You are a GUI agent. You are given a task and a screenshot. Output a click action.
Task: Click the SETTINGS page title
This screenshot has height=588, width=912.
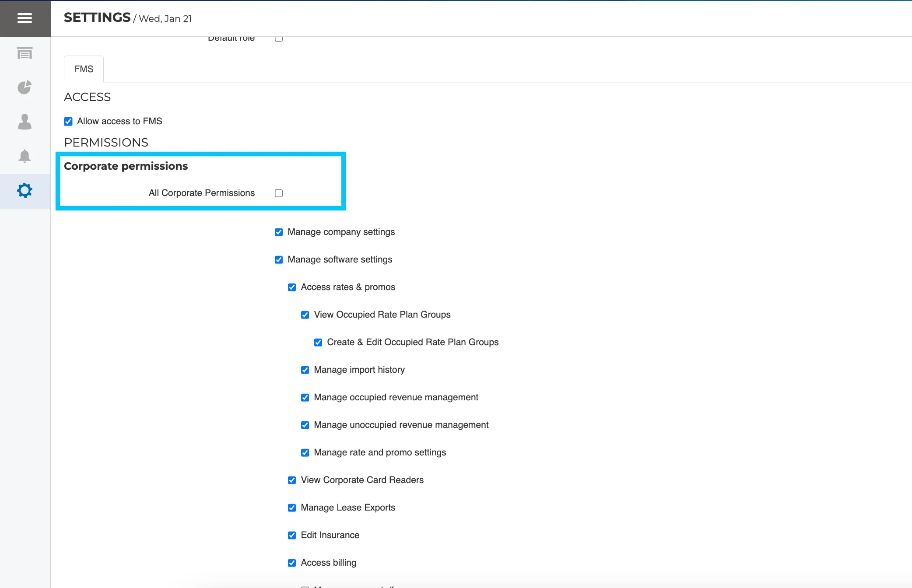tap(97, 17)
